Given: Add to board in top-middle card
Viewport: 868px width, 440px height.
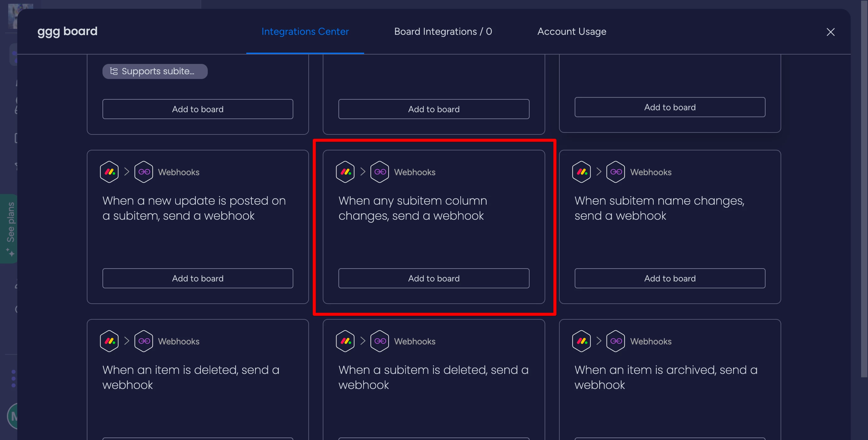Looking at the screenshot, I should coord(434,109).
